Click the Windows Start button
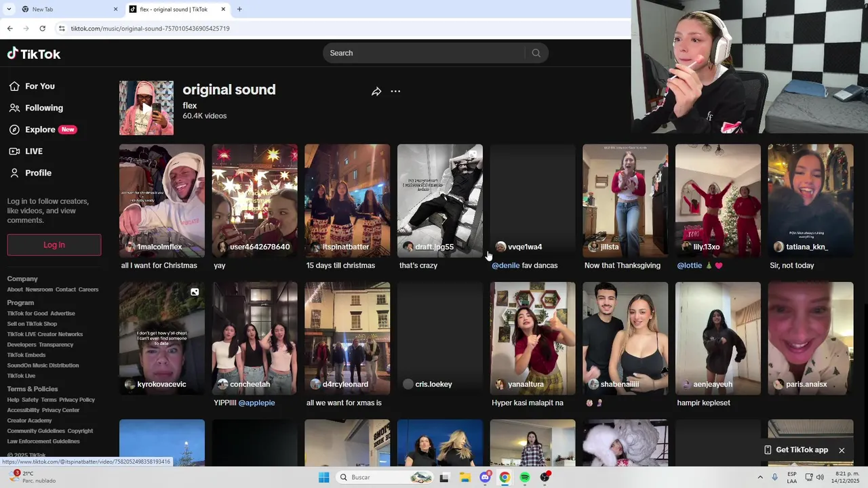 pos(324,477)
